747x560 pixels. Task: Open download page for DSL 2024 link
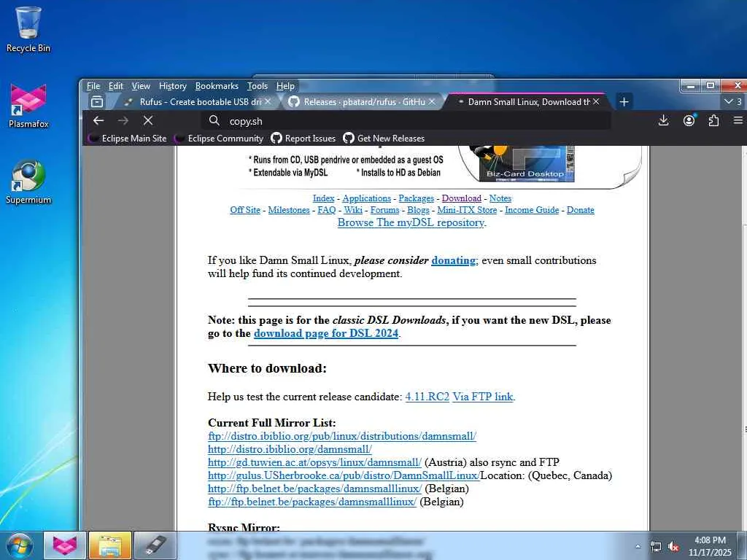click(x=326, y=333)
